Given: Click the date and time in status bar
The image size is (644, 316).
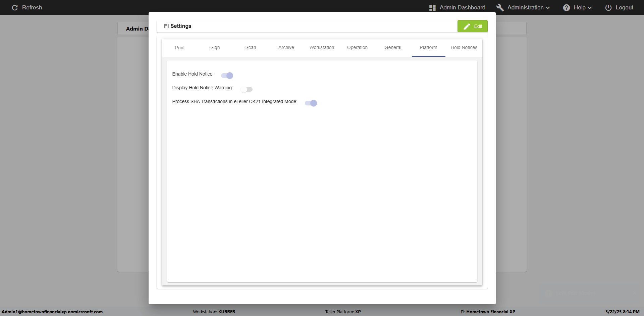Looking at the screenshot, I should tap(622, 312).
